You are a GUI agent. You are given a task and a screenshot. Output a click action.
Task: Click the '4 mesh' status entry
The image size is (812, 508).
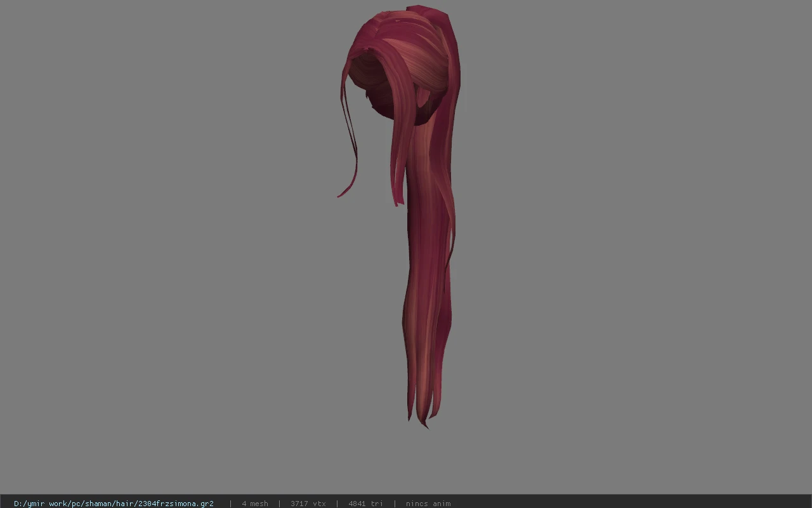tap(254, 504)
